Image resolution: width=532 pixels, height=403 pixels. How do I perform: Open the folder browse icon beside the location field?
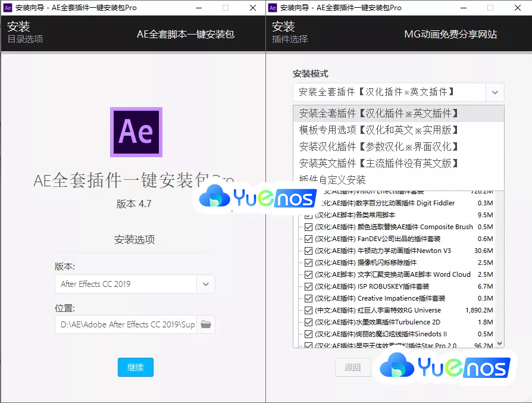coord(205,324)
